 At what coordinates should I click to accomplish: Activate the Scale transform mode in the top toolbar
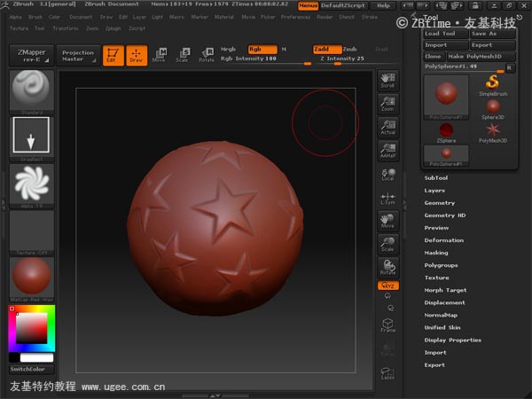(183, 55)
